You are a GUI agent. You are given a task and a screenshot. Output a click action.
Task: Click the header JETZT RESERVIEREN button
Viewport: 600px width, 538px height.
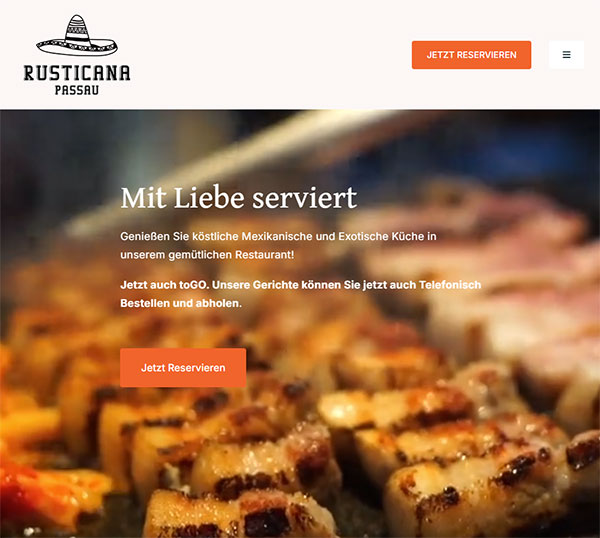471,55
